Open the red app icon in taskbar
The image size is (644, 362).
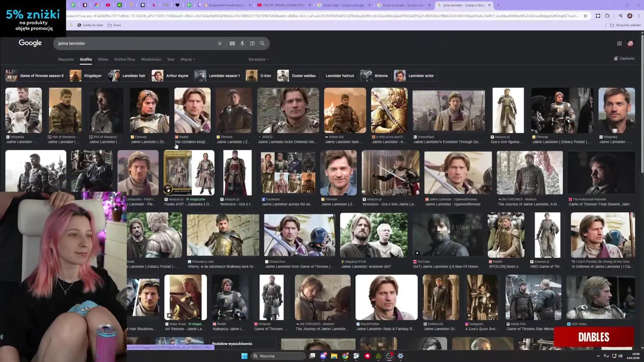[367, 356]
